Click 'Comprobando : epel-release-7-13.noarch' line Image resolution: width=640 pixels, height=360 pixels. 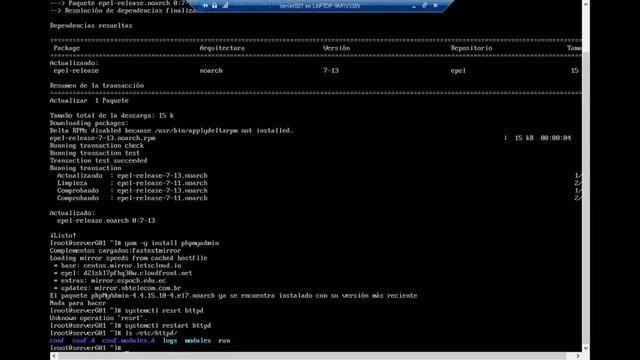[x=132, y=191]
